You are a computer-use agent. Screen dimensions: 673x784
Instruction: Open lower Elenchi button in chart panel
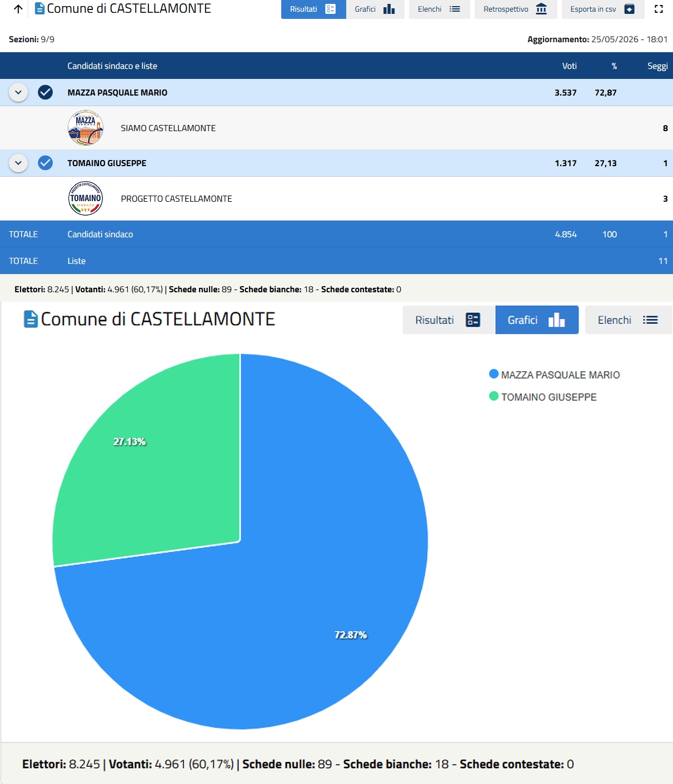[629, 320]
